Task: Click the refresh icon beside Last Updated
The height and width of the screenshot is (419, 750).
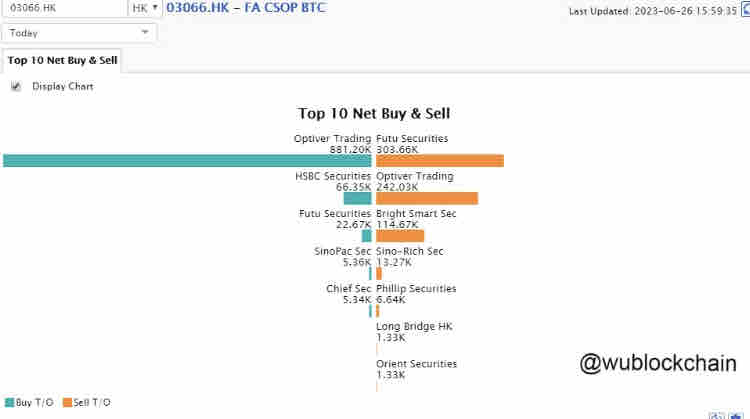Action: click(745, 11)
